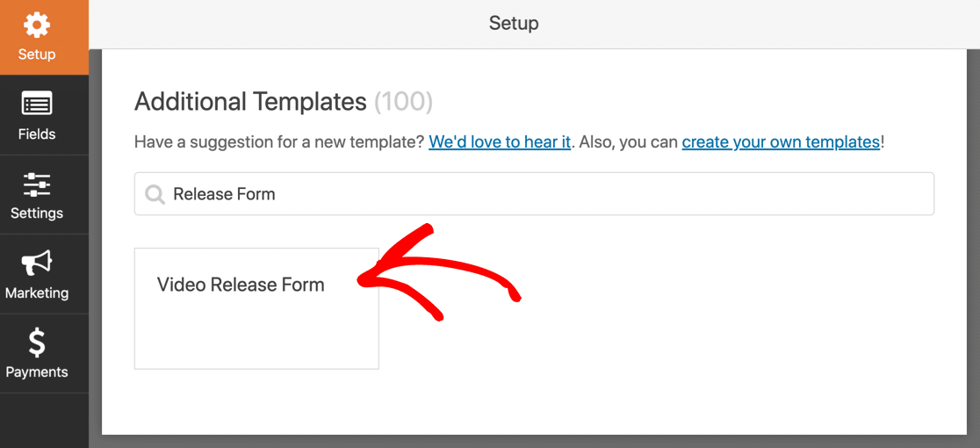This screenshot has width=980, height=448.
Task: Click the Setup title in top bar
Action: point(514,24)
